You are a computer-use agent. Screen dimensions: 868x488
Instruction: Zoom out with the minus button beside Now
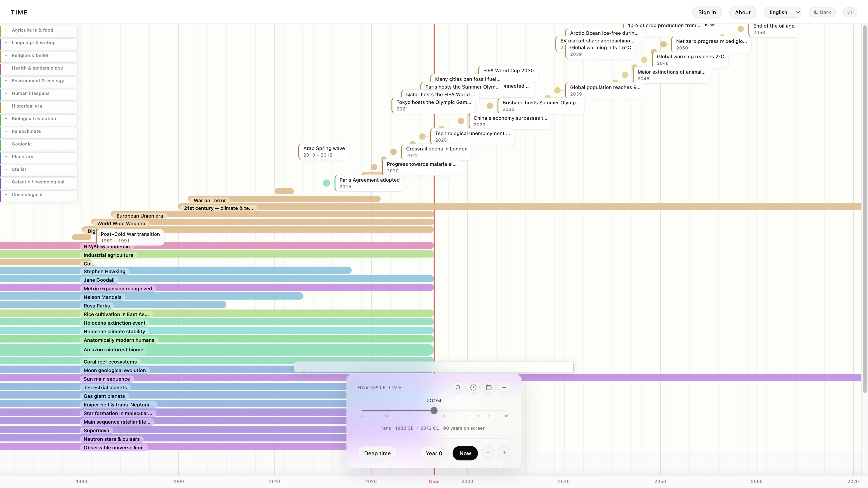[488, 452]
